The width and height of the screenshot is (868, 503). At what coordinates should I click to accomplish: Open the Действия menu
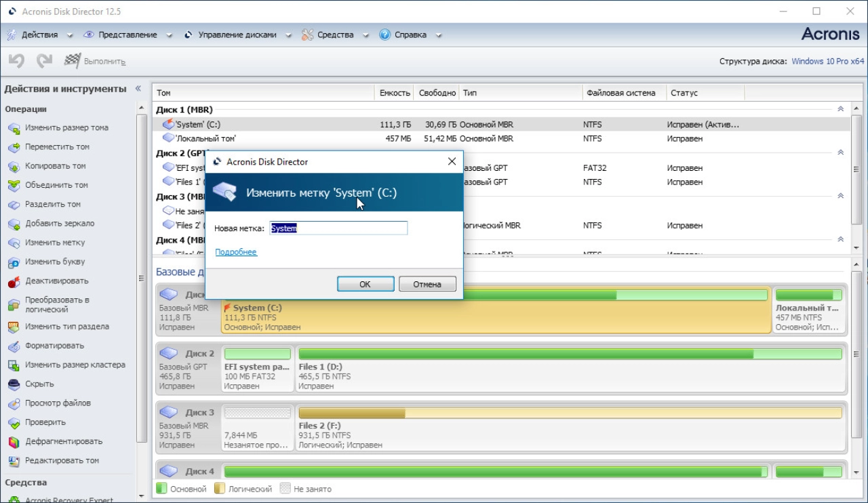39,35
